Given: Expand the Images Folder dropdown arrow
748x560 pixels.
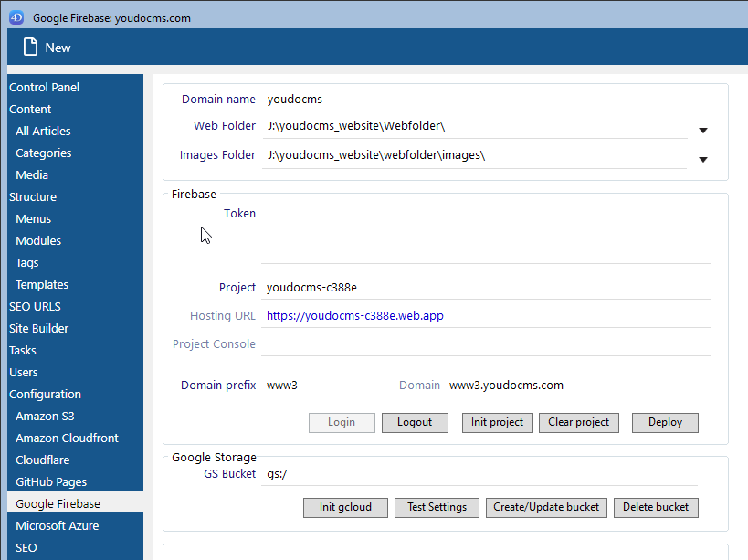Looking at the screenshot, I should pos(703,160).
